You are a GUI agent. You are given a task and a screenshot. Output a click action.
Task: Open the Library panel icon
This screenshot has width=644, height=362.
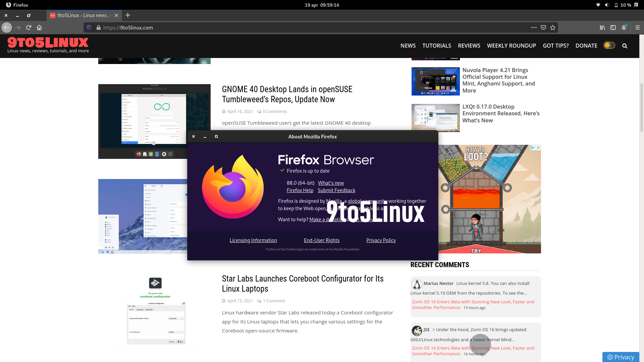602,27
